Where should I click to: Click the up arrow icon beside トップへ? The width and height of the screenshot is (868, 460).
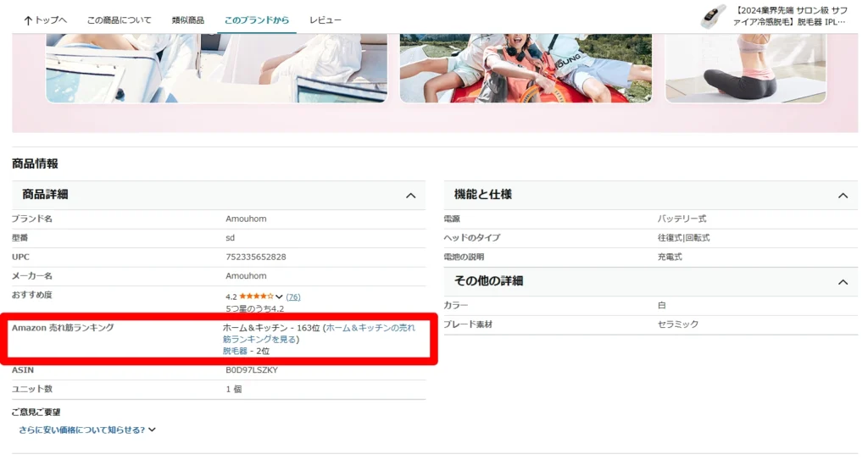point(28,20)
